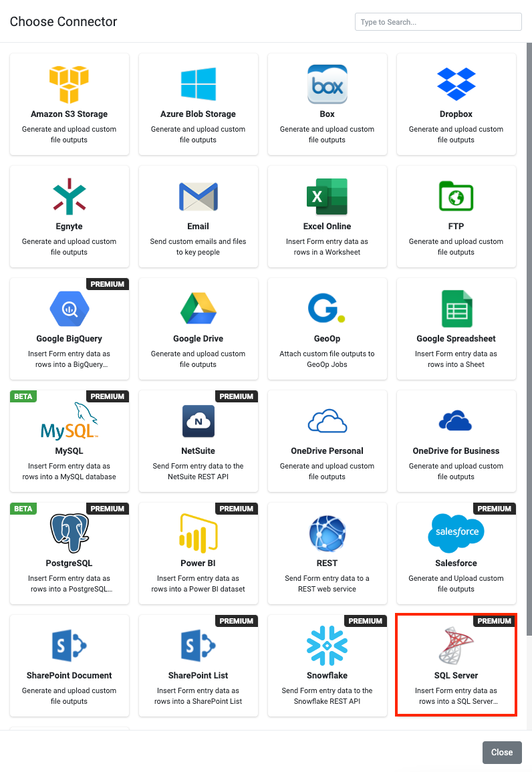The image size is (532, 772).
Task: Click the PostgreSQL title text
Action: click(70, 563)
